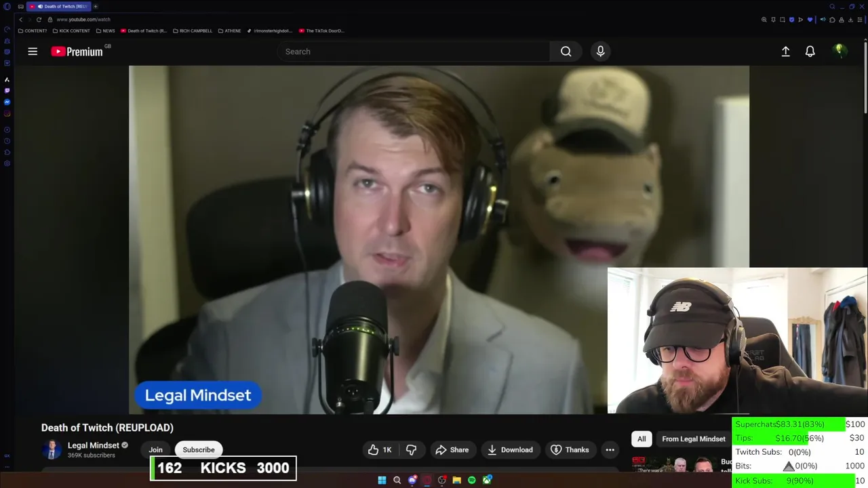Switch to the Death of Twitch tab

(x=60, y=7)
